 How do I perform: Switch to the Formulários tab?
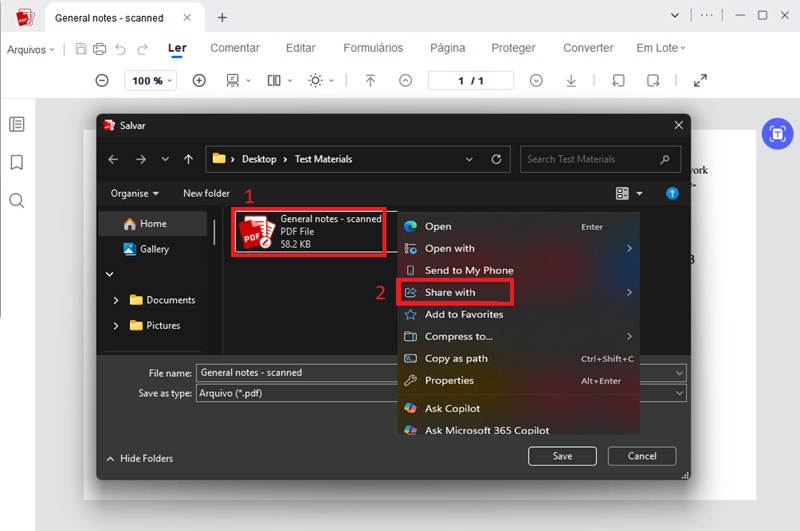coord(373,48)
